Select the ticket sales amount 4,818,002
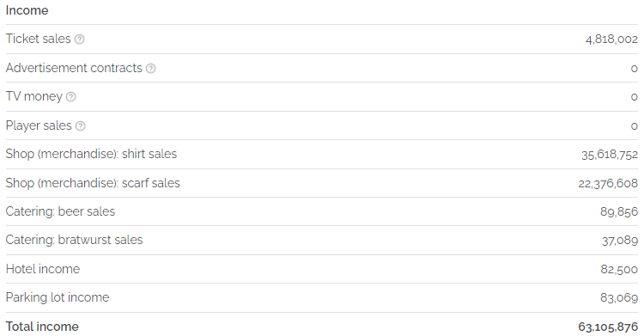The height and width of the screenshot is (336, 644). pyautogui.click(x=611, y=39)
